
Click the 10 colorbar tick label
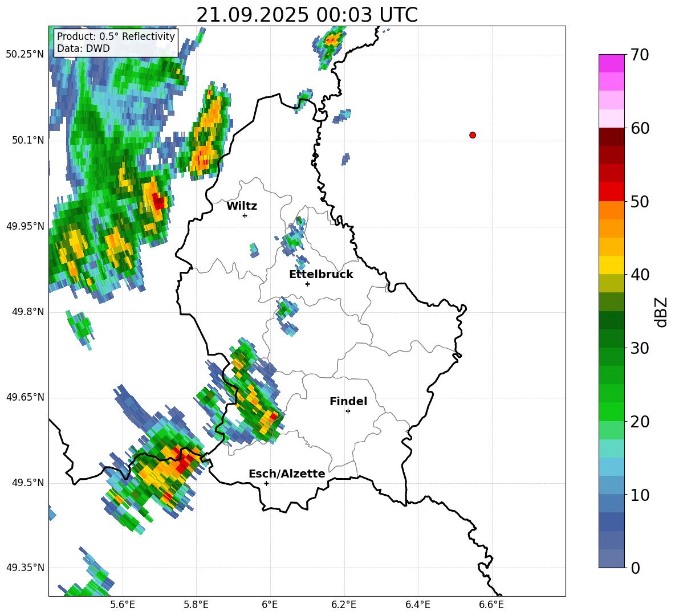tap(640, 495)
